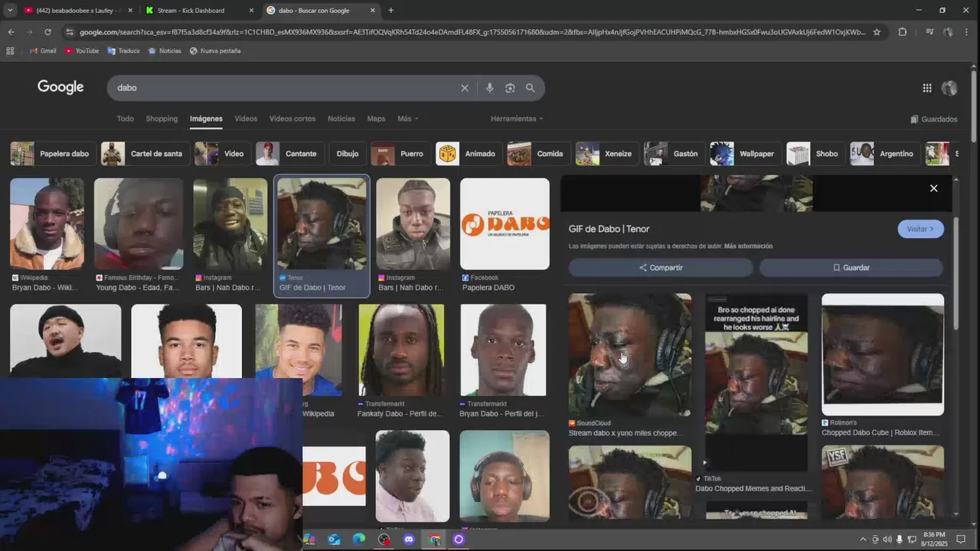Open the Traducir bookmark
The image size is (980, 551).
point(124,51)
